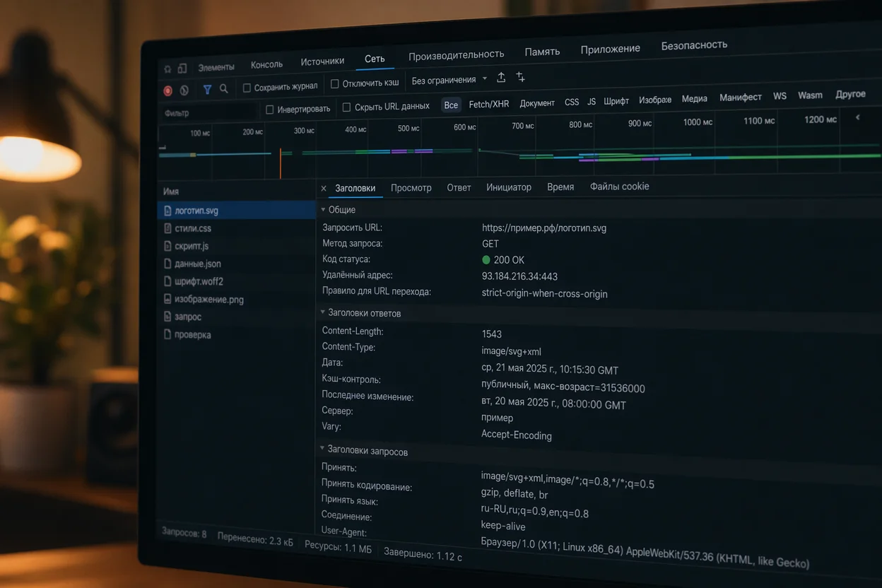Show all requests with the Все filter
The height and width of the screenshot is (588, 882).
tap(451, 105)
